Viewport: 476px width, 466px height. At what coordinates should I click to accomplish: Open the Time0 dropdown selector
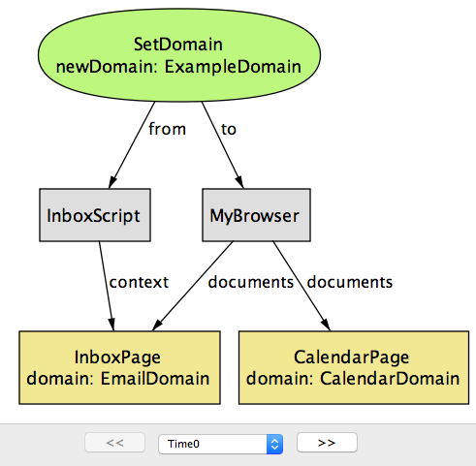(221, 444)
